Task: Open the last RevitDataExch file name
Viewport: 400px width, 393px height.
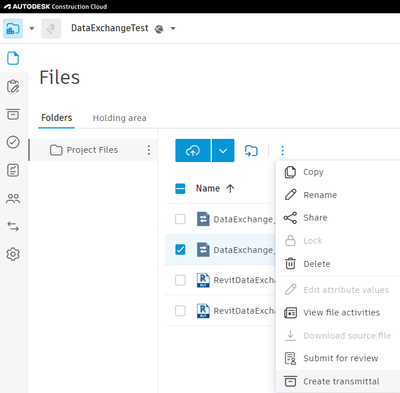Action: click(x=244, y=311)
